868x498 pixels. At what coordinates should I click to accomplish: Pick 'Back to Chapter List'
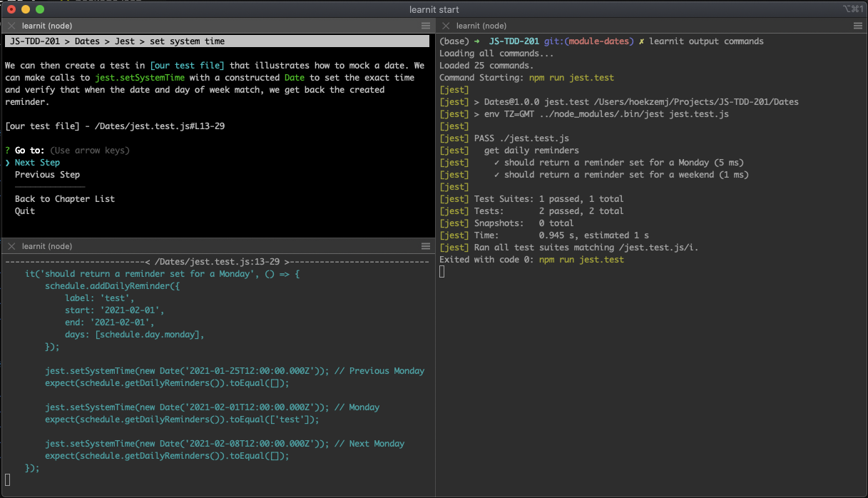pyautogui.click(x=65, y=199)
